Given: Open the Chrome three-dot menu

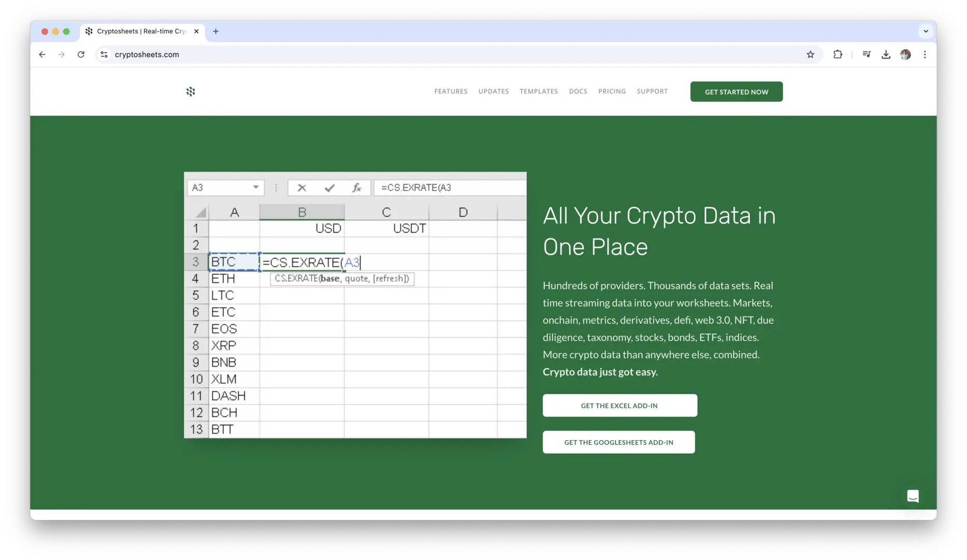Looking at the screenshot, I should click(925, 54).
